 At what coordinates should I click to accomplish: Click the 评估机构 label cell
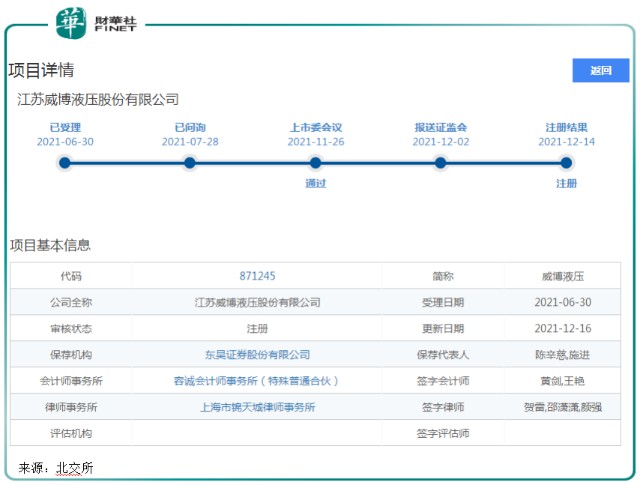pos(71,433)
